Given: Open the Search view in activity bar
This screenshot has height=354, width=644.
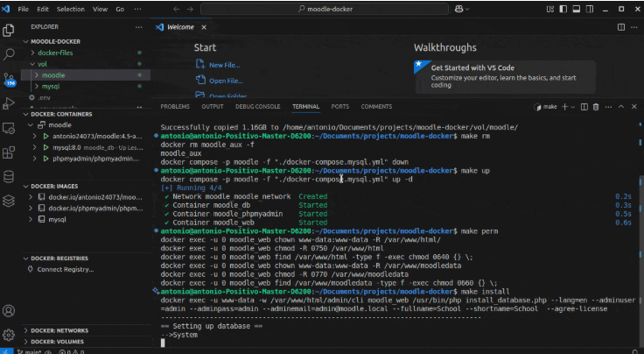Looking at the screenshot, I should pyautogui.click(x=9, y=53).
